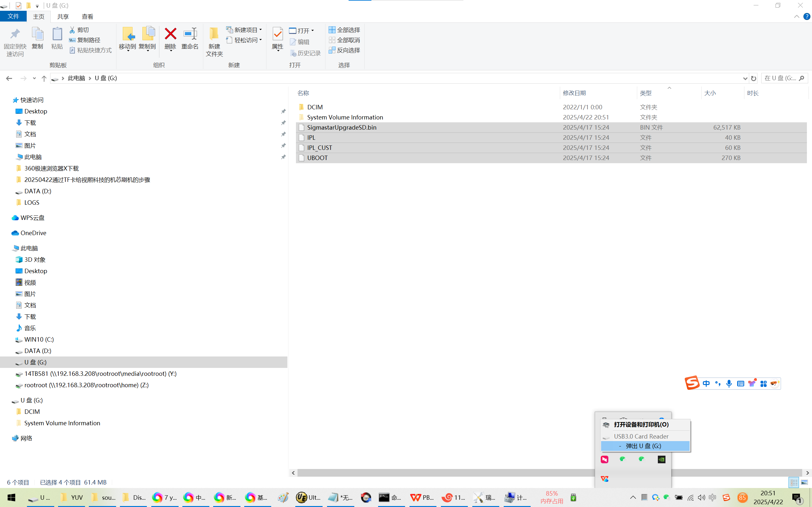Switch to large thumbnails view button
This screenshot has height=507, width=812.
click(x=804, y=482)
